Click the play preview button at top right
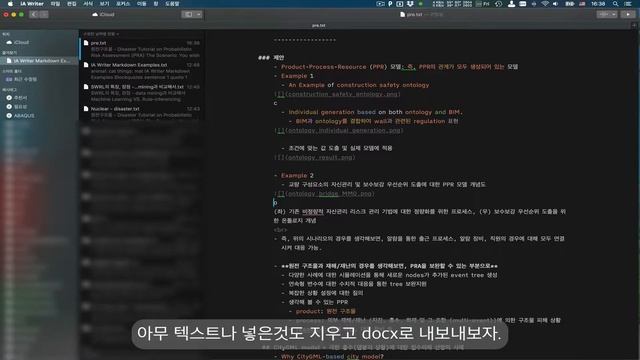 [628, 14]
